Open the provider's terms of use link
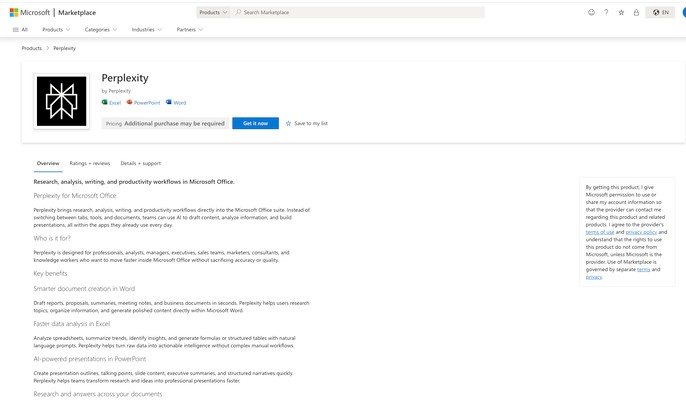Screen dimensions: 686x400 click(600, 232)
